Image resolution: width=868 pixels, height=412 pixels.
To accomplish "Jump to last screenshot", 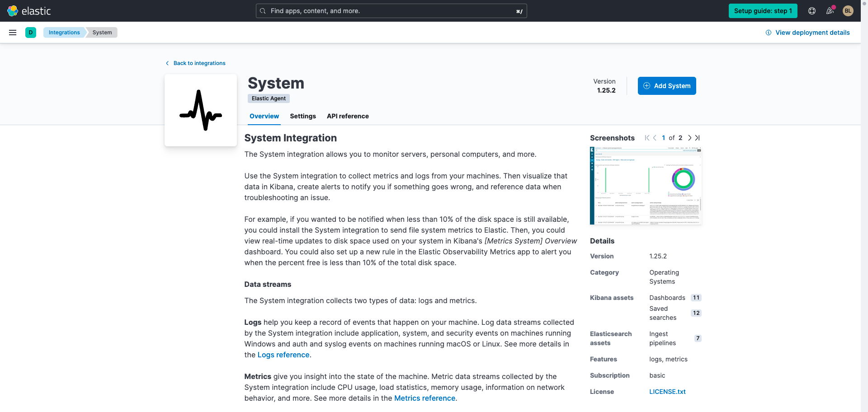I will tap(697, 138).
